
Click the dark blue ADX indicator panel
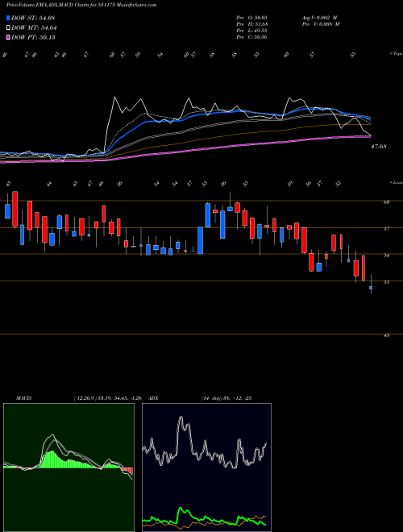coord(206,468)
